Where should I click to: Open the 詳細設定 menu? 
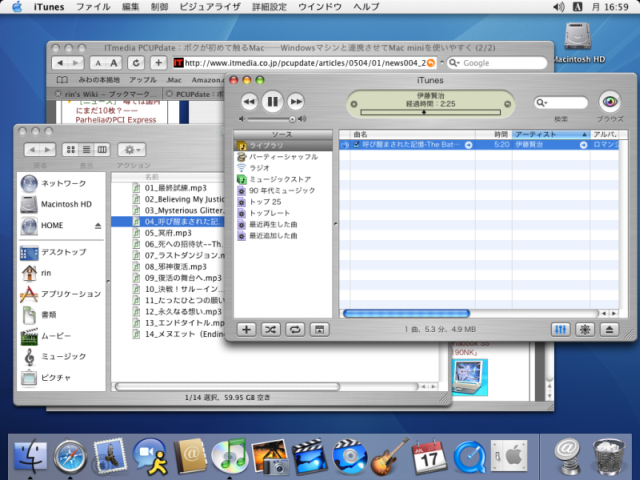pyautogui.click(x=269, y=7)
